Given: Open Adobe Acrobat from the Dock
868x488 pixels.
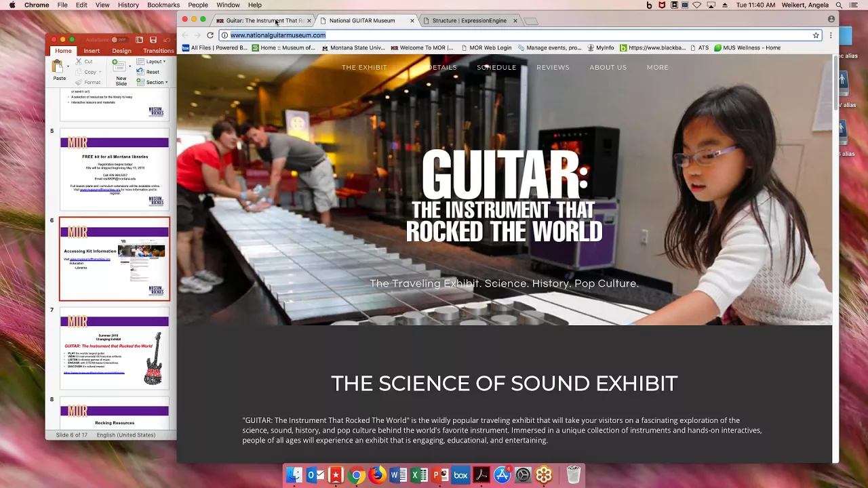Looking at the screenshot, I should (481, 475).
